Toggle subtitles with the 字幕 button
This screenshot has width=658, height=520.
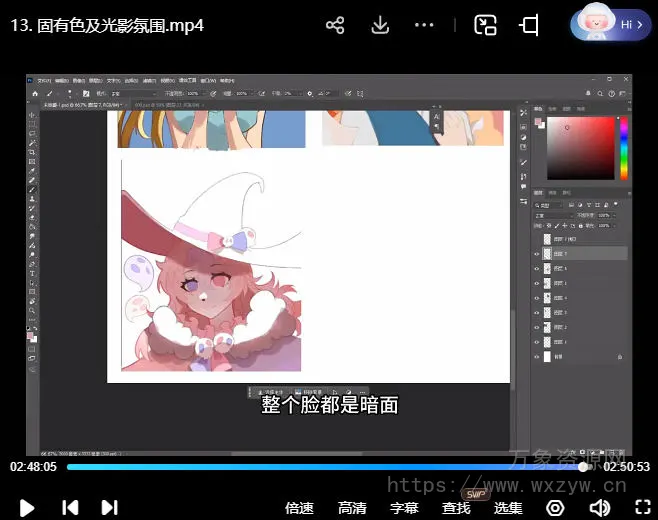pos(404,508)
